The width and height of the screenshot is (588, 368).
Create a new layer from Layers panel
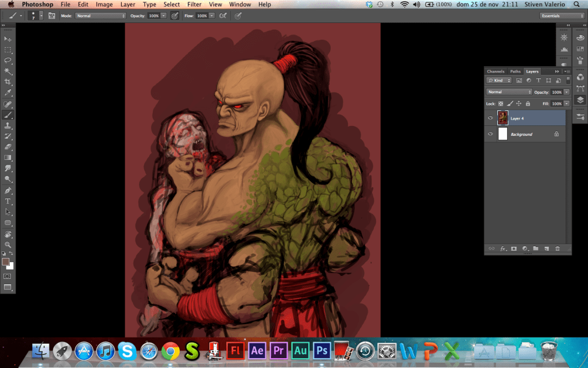point(546,249)
